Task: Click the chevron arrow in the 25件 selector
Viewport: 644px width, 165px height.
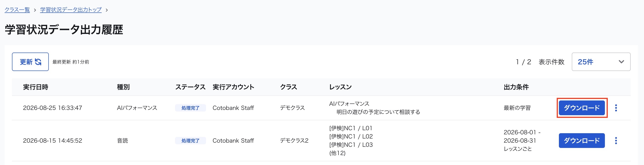Action: point(621,62)
